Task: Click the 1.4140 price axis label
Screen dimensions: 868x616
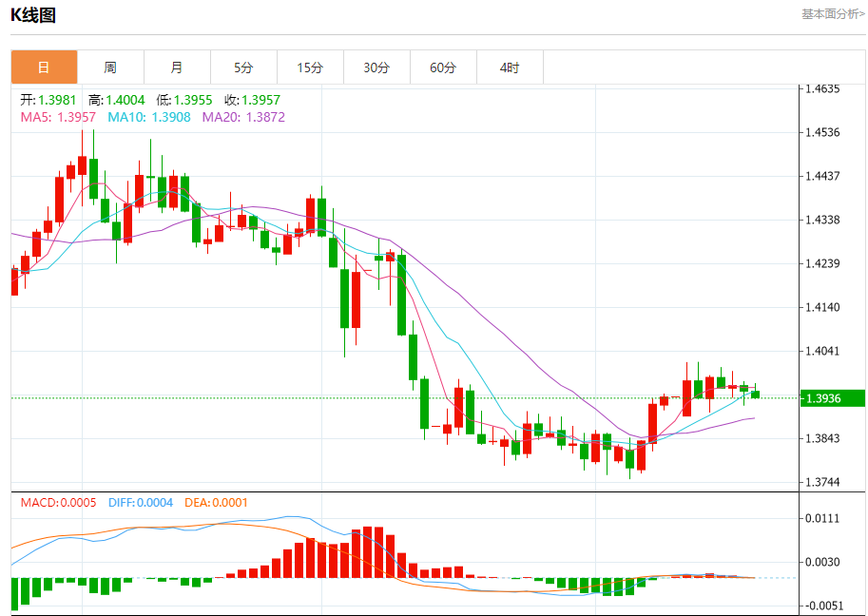Action: [x=822, y=307]
